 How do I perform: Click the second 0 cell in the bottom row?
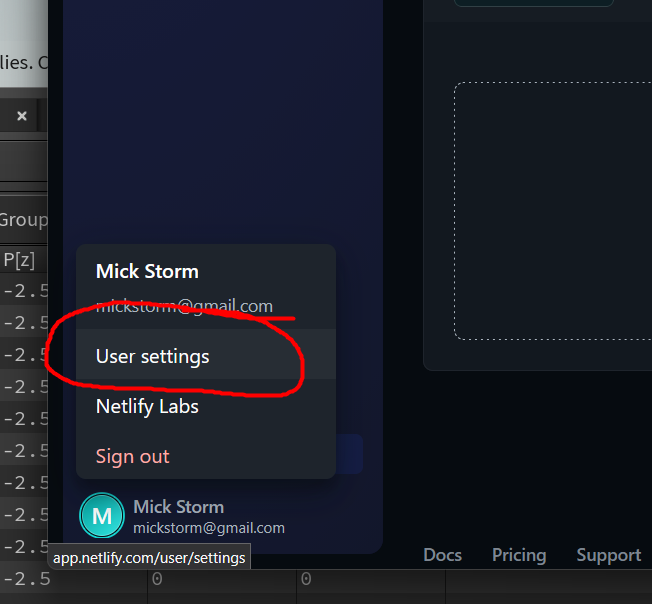pyautogui.click(x=306, y=579)
